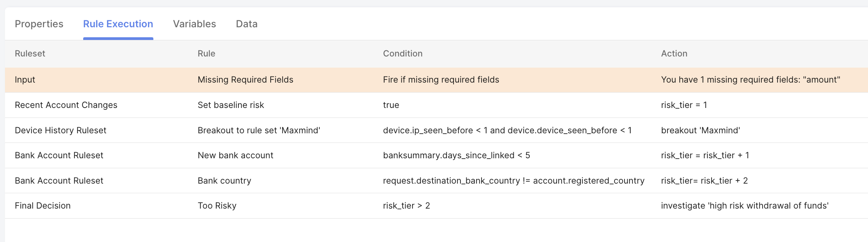The width and height of the screenshot is (868, 242).
Task: Open the Data tab
Action: [x=247, y=24]
